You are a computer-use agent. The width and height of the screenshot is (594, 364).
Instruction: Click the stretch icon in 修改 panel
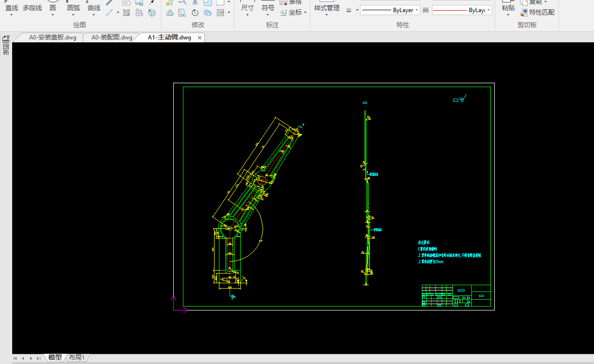[x=182, y=13]
